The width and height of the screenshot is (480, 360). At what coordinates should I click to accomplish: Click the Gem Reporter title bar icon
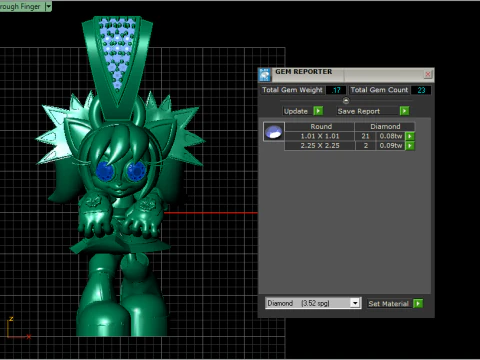coord(265,75)
